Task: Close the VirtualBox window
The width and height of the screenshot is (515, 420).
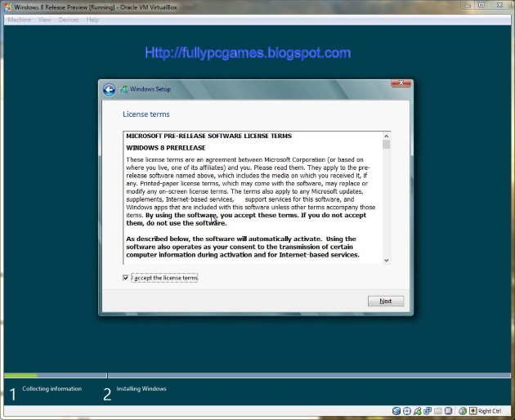Action: (499, 5)
